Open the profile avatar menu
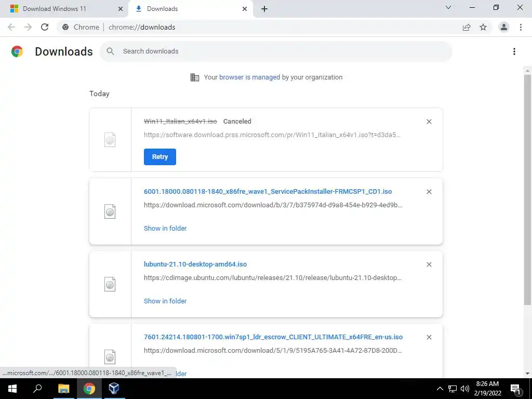532x399 pixels. click(504, 27)
